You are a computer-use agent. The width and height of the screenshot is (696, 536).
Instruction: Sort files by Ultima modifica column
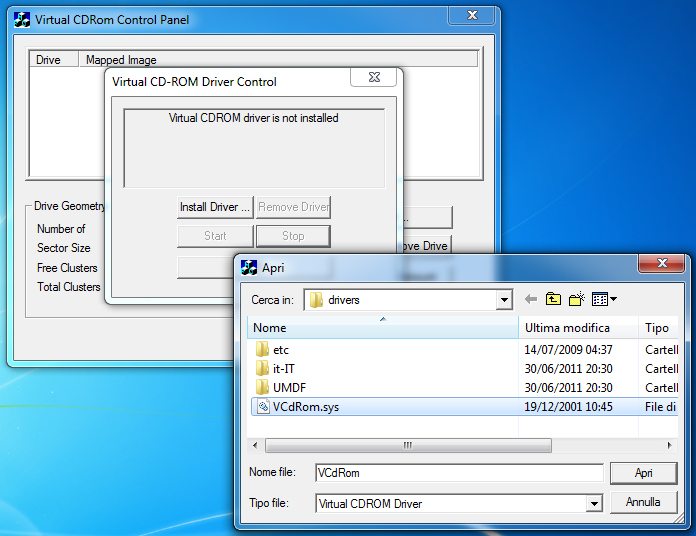577,328
